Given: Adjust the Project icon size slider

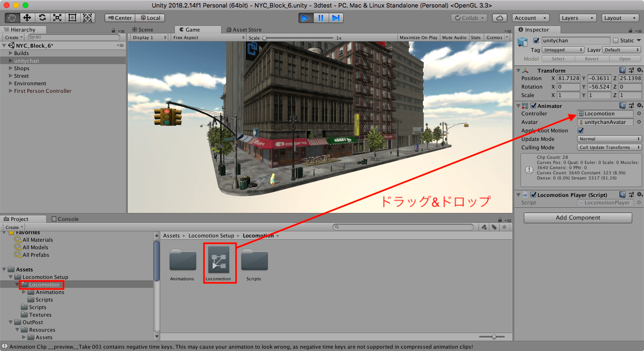Looking at the screenshot, I should click(x=494, y=336).
